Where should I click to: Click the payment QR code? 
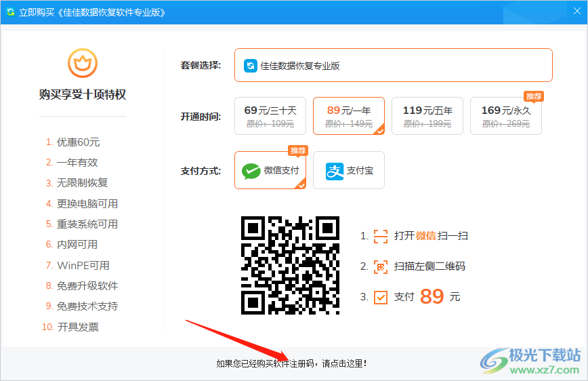290,265
